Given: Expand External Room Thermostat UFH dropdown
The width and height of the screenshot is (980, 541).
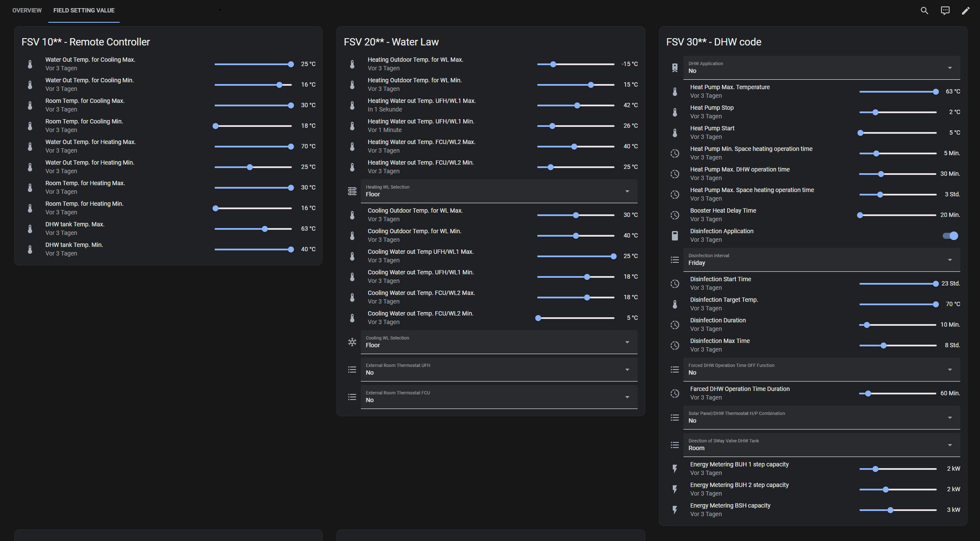Looking at the screenshot, I should point(499,370).
